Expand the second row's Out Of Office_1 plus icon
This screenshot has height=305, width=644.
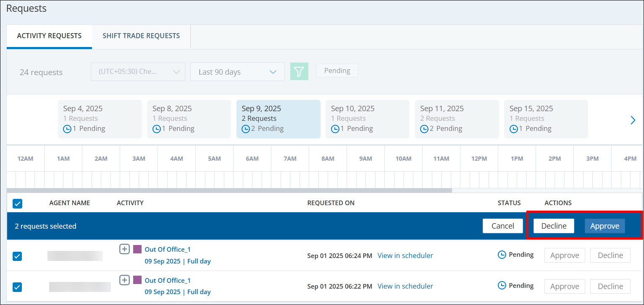(x=124, y=280)
